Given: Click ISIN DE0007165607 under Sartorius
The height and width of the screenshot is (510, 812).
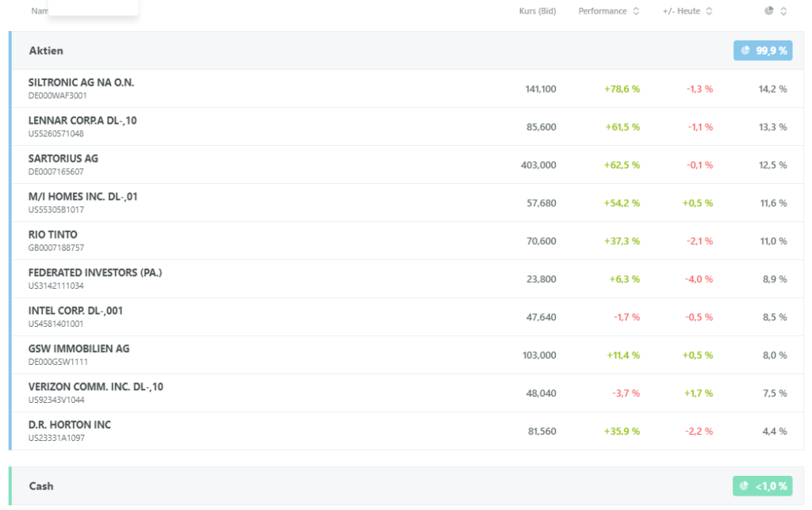Looking at the screenshot, I should (56, 172).
